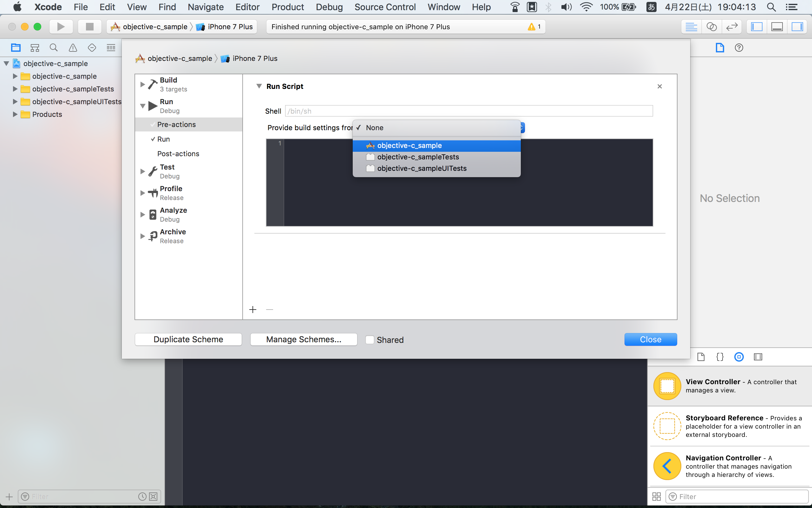Click the Manage Schemes... button
Viewport: 812px width, 508px height.
coord(304,339)
